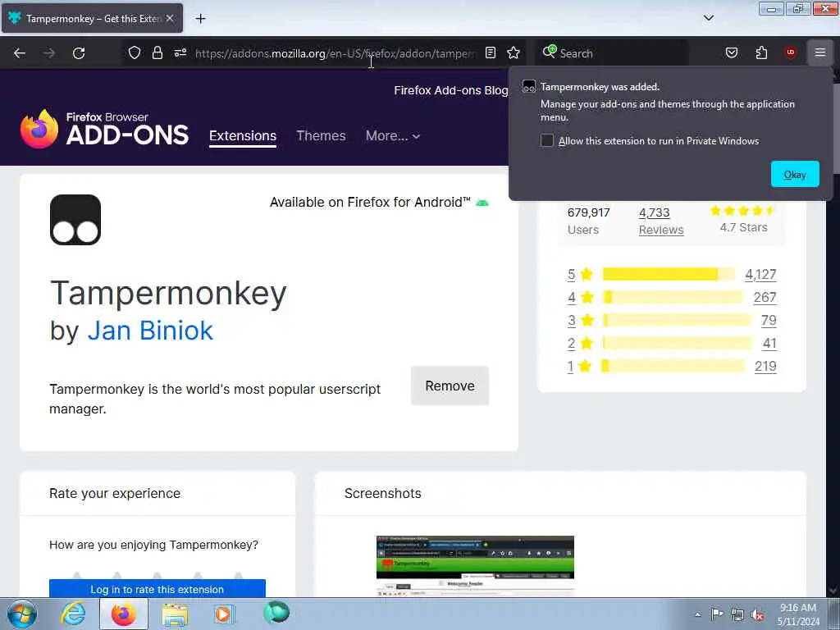
Task: Toggle reader view icon
Action: pos(491,52)
